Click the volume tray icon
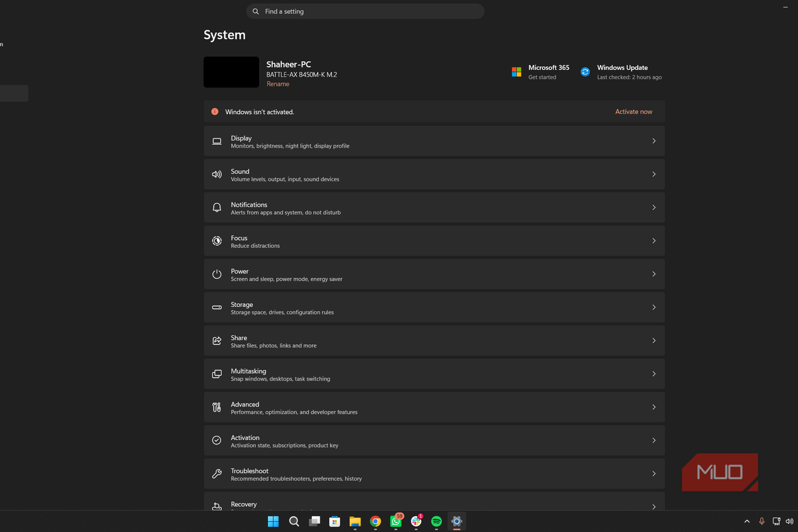 point(790,521)
